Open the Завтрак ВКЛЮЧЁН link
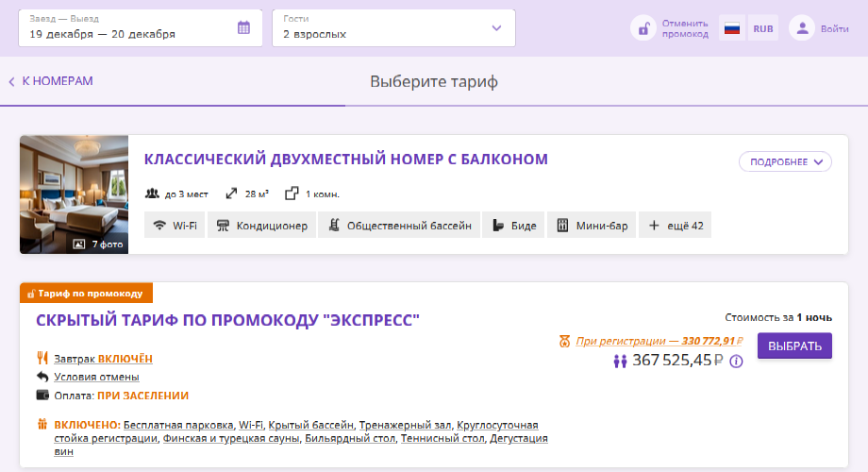Viewport: 868px width, 472px height. pos(103,359)
